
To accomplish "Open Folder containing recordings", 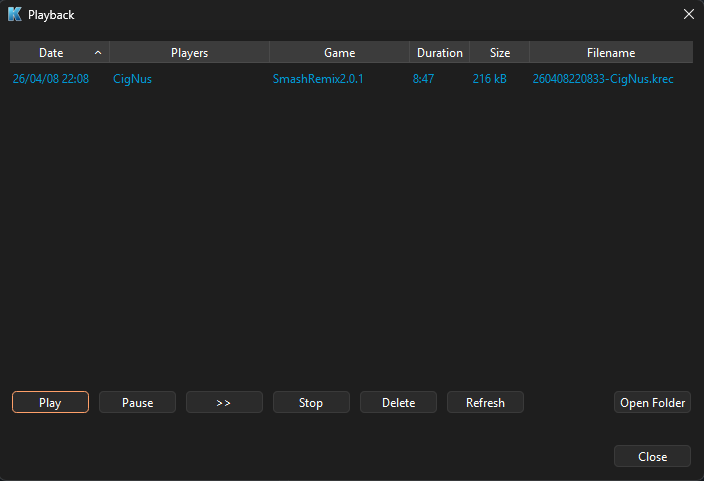I will click(x=652, y=402).
